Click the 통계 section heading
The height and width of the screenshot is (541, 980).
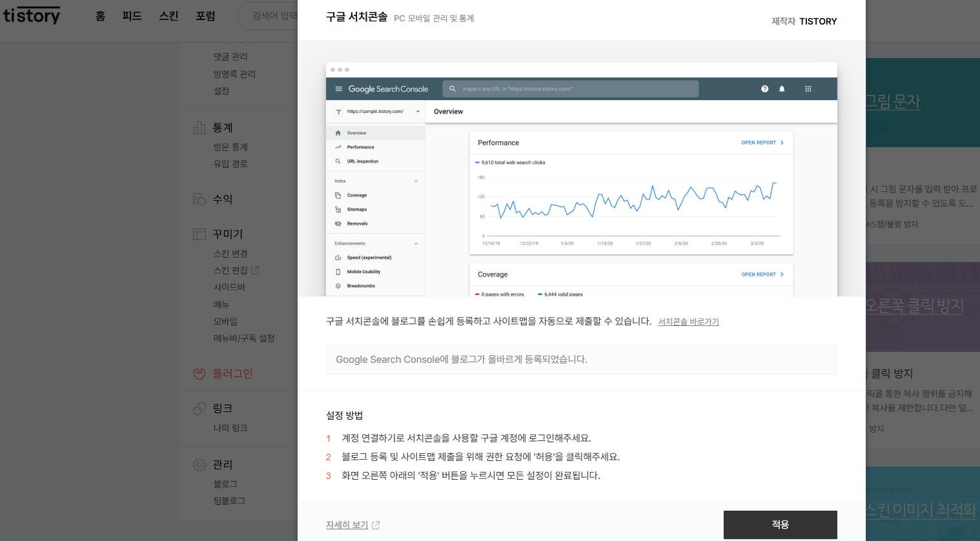tap(223, 128)
